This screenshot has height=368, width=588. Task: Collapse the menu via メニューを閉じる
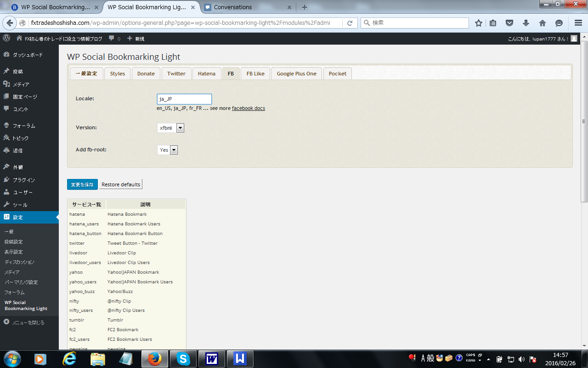(29, 322)
